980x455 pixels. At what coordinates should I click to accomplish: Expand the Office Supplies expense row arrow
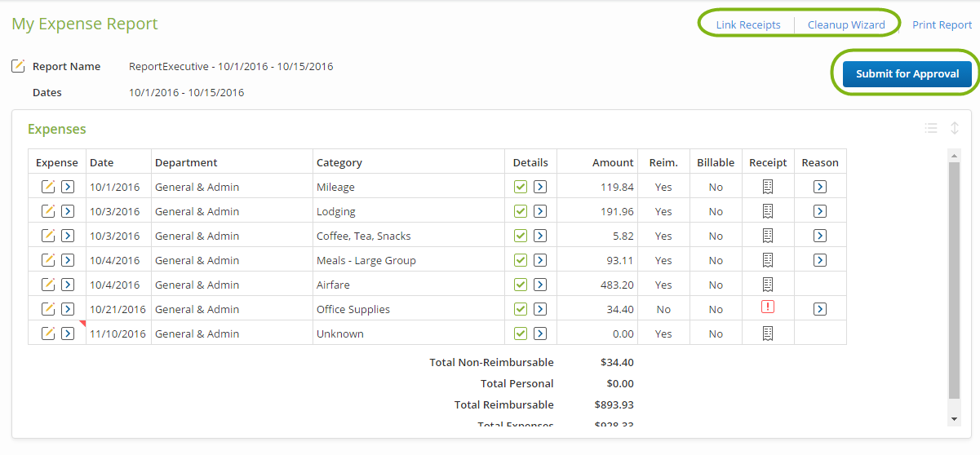click(x=68, y=309)
